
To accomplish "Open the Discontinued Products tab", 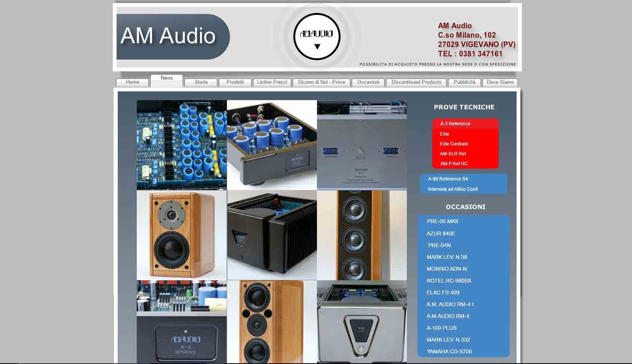I will pos(416,82).
